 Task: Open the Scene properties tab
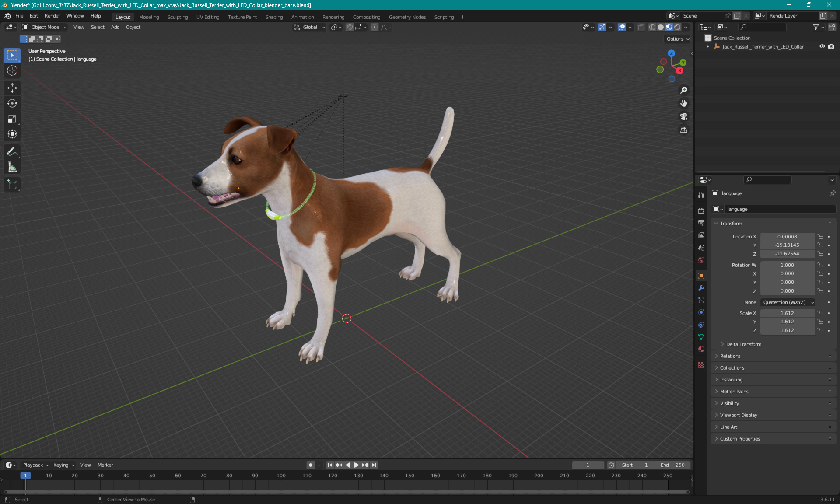pyautogui.click(x=701, y=247)
